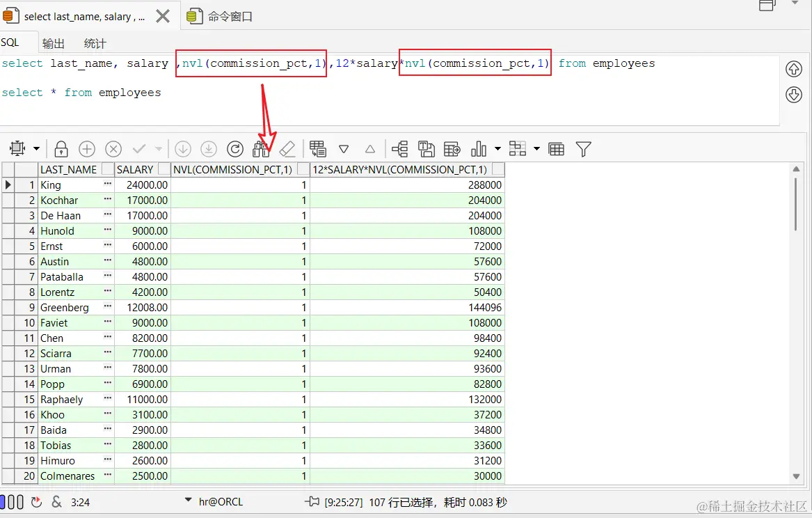Click the circular refresh query icon
The height and width of the screenshot is (518, 812).
click(235, 149)
